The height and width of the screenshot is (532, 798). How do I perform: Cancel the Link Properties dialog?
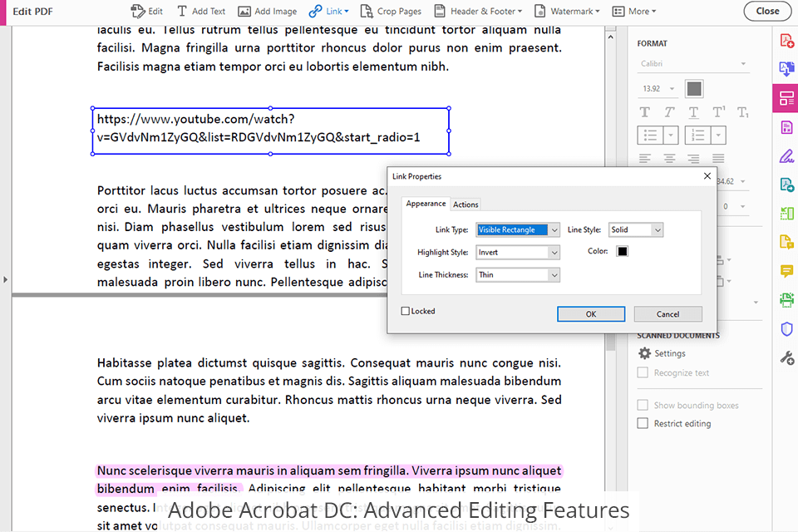pyautogui.click(x=667, y=314)
